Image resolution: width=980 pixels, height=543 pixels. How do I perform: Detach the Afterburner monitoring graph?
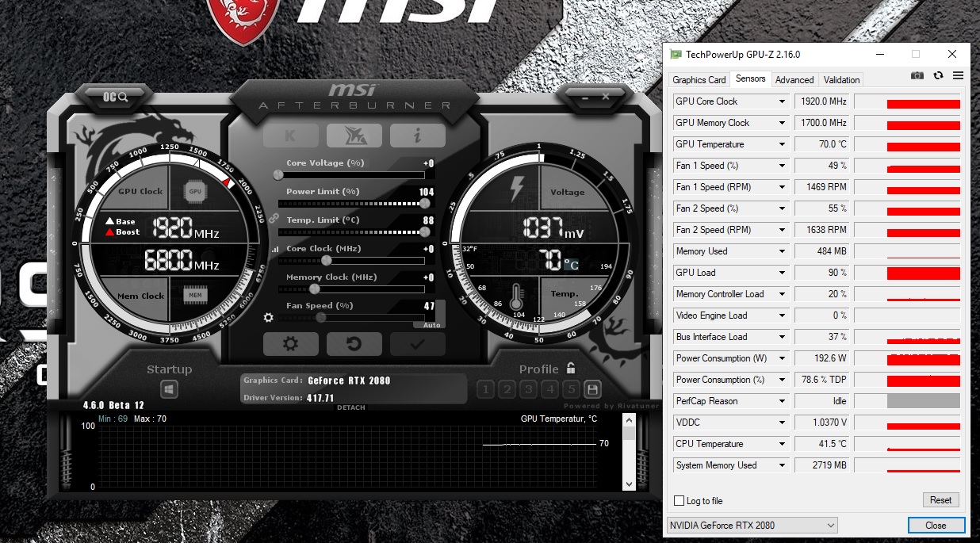click(x=351, y=407)
